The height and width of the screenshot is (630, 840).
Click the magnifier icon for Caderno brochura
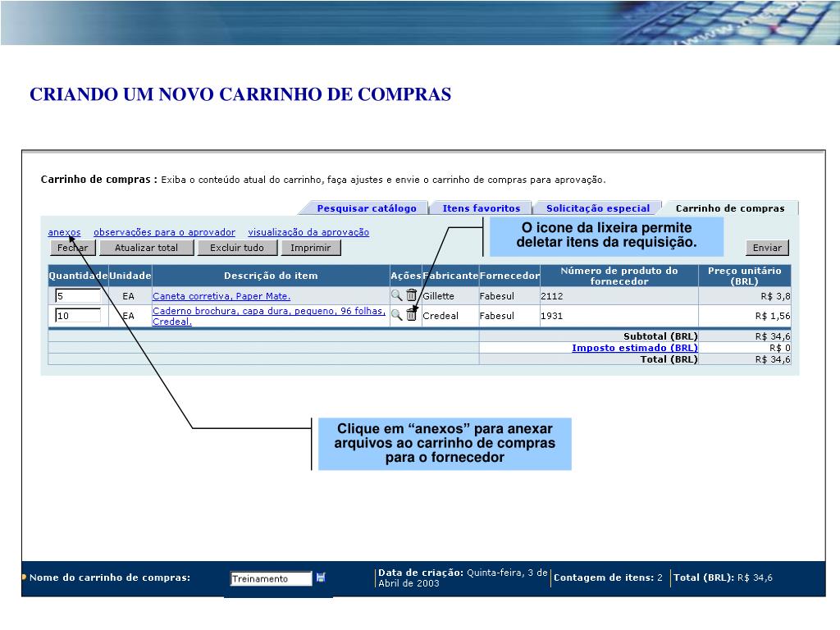pos(396,315)
